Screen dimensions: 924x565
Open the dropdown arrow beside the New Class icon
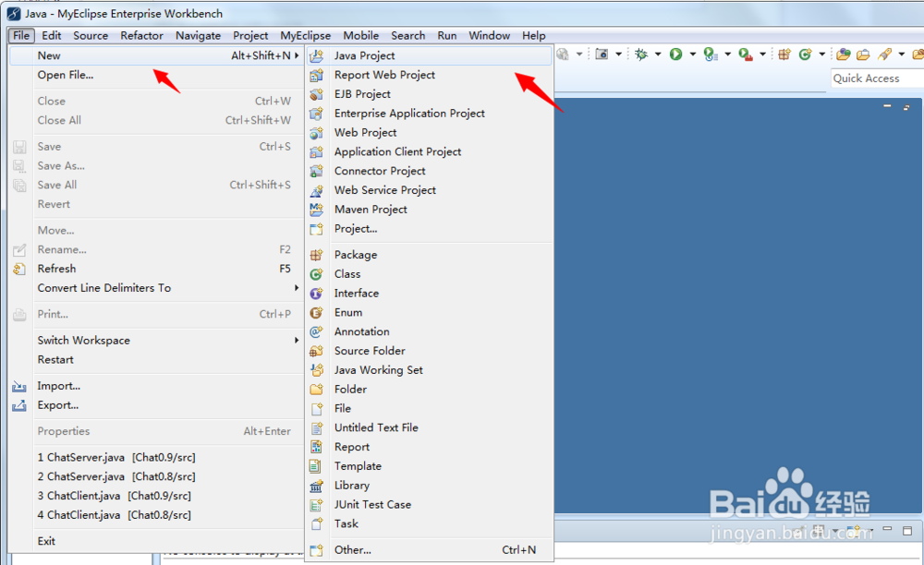[x=822, y=54]
